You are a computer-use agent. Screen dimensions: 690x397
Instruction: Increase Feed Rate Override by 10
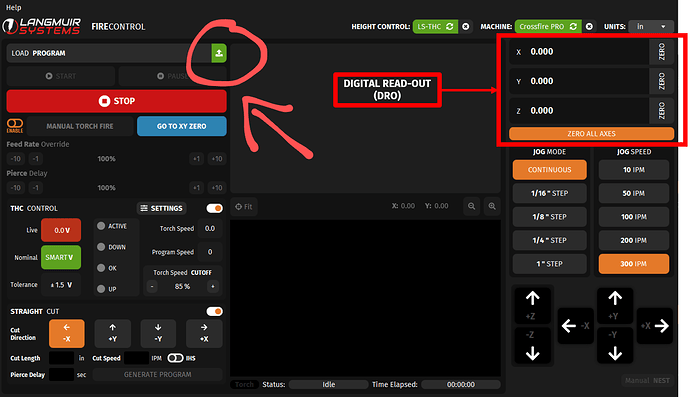[217, 159]
